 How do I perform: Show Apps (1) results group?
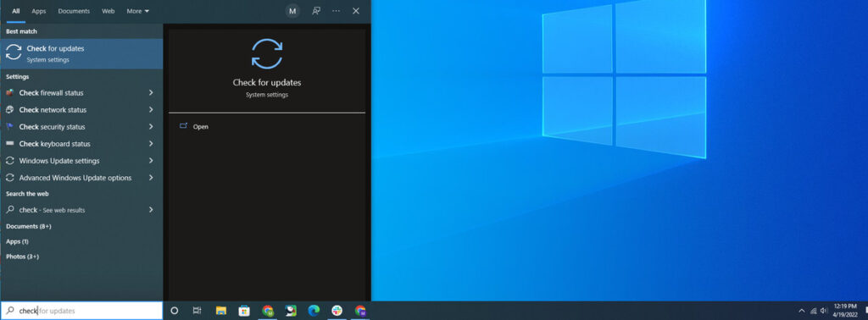pos(17,241)
